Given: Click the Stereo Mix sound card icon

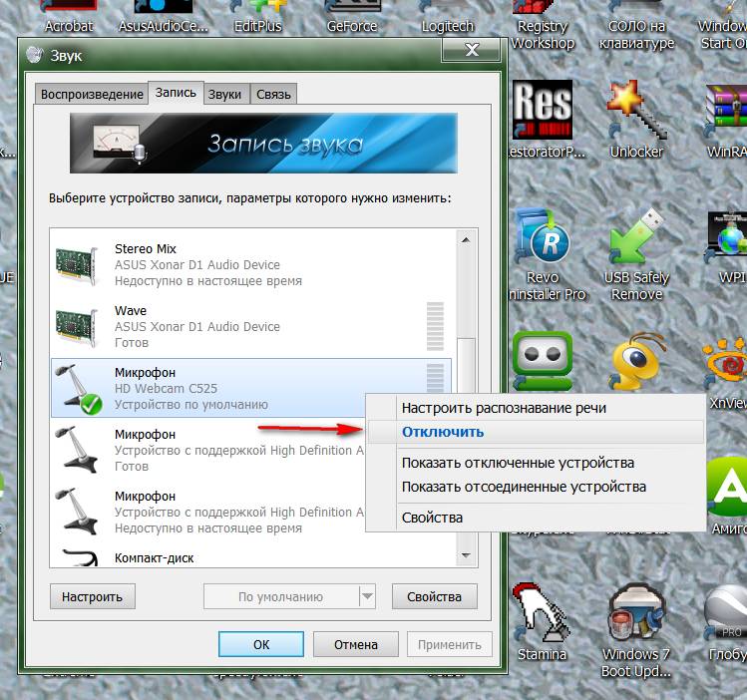Looking at the screenshot, I should (x=77, y=265).
